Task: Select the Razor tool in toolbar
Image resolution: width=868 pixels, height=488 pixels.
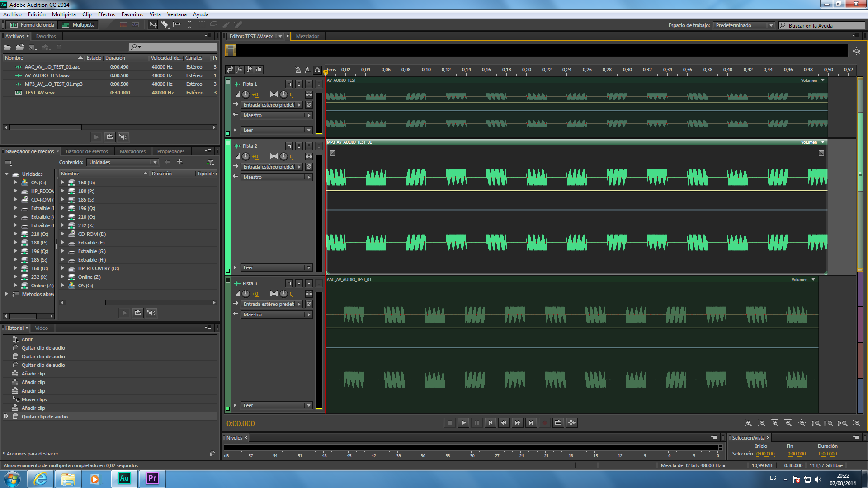Action: [x=165, y=25]
